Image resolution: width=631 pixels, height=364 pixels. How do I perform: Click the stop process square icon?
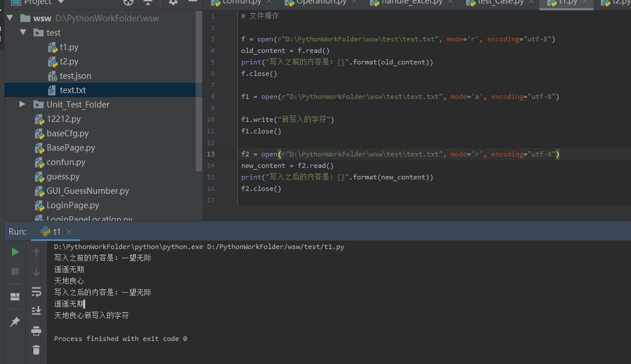[x=15, y=271]
